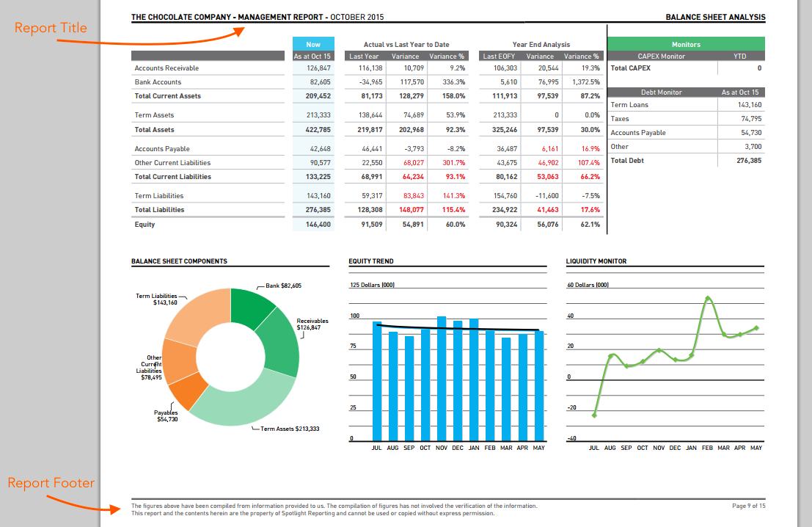The height and width of the screenshot is (527, 812).
Task: Select the green Monitors header
Action: click(686, 44)
